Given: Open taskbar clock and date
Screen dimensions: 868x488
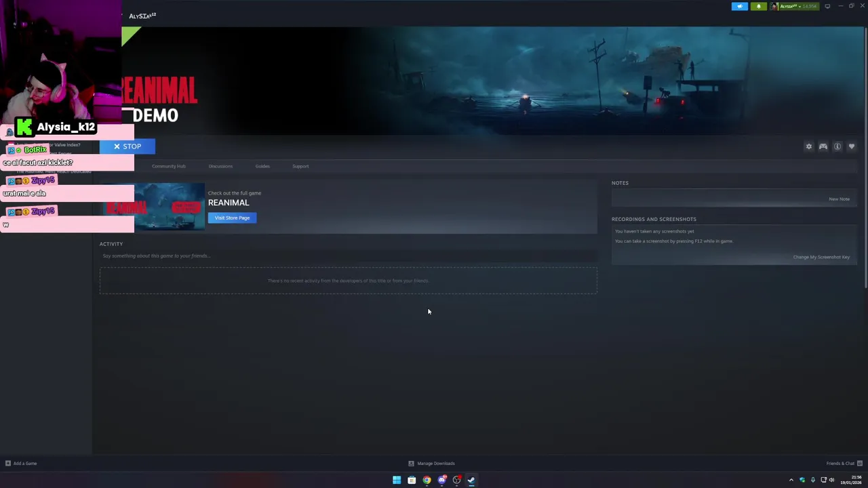Looking at the screenshot, I should pyautogui.click(x=852, y=480).
